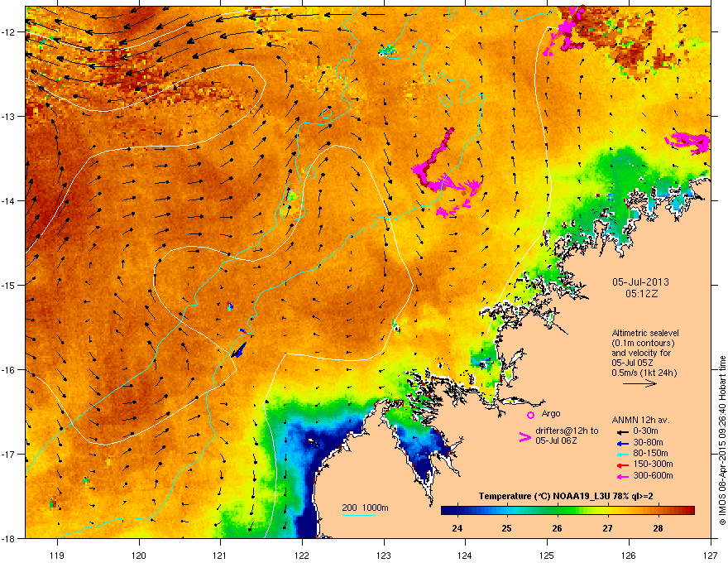Click the '80-150m' depth label

pos(650,454)
